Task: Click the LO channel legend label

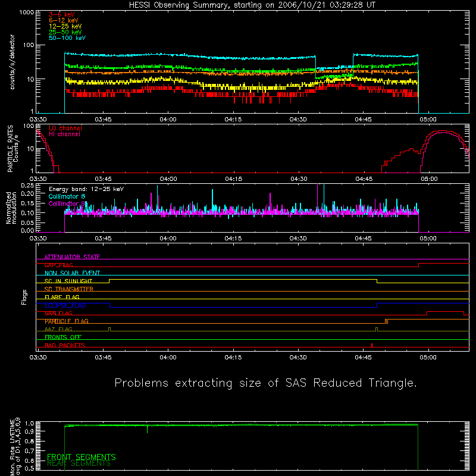Action: (x=65, y=128)
